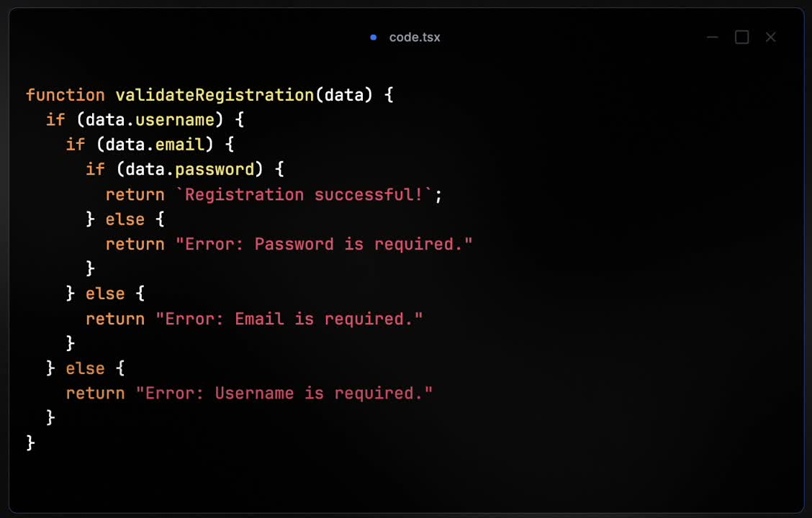Click the minimize window icon

[x=713, y=37]
